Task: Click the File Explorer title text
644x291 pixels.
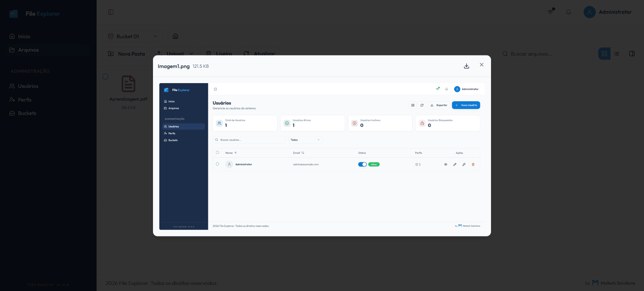Action: (43, 14)
